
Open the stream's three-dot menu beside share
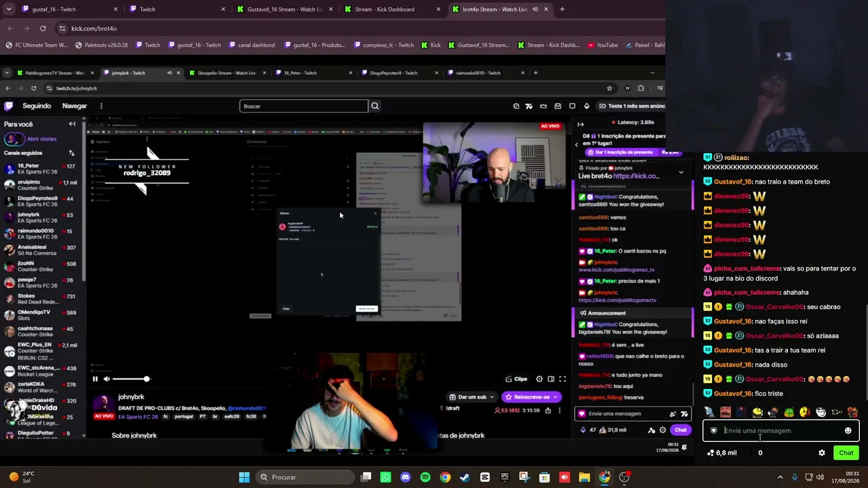tap(559, 410)
